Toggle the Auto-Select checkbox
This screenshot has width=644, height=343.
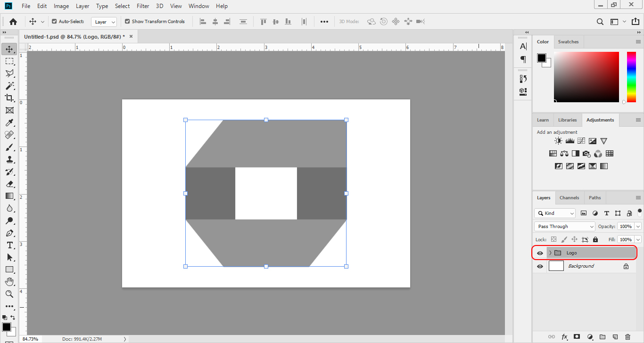click(x=54, y=21)
